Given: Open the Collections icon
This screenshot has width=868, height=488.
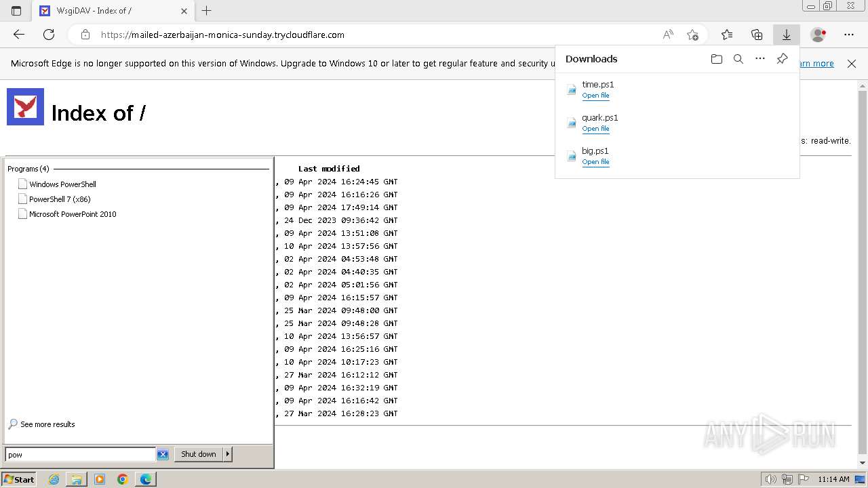Looking at the screenshot, I should click(x=757, y=35).
